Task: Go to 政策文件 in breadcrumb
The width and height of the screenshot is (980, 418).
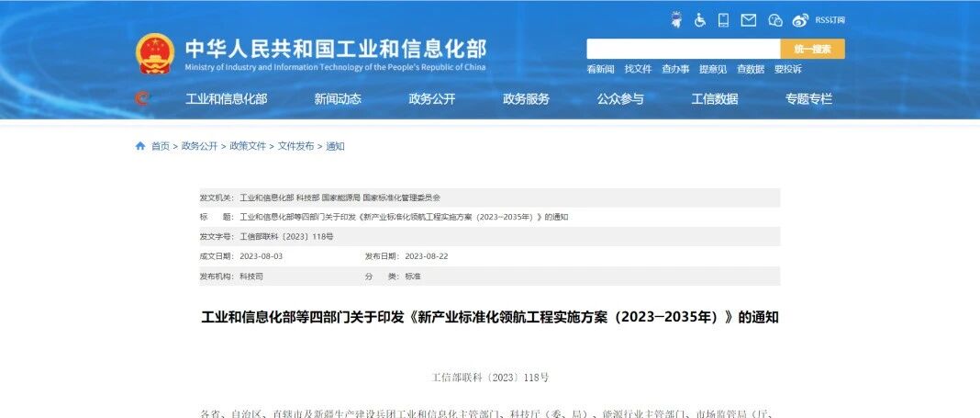Action: click(248, 146)
